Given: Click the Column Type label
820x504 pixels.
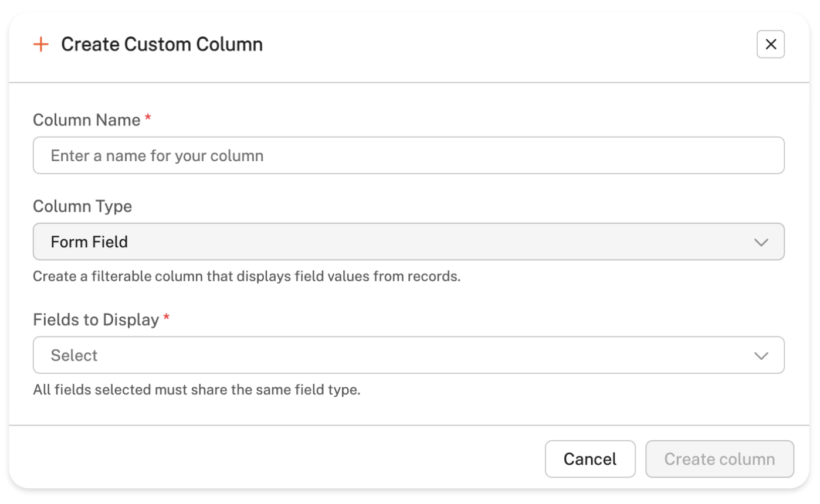Looking at the screenshot, I should coord(82,206).
